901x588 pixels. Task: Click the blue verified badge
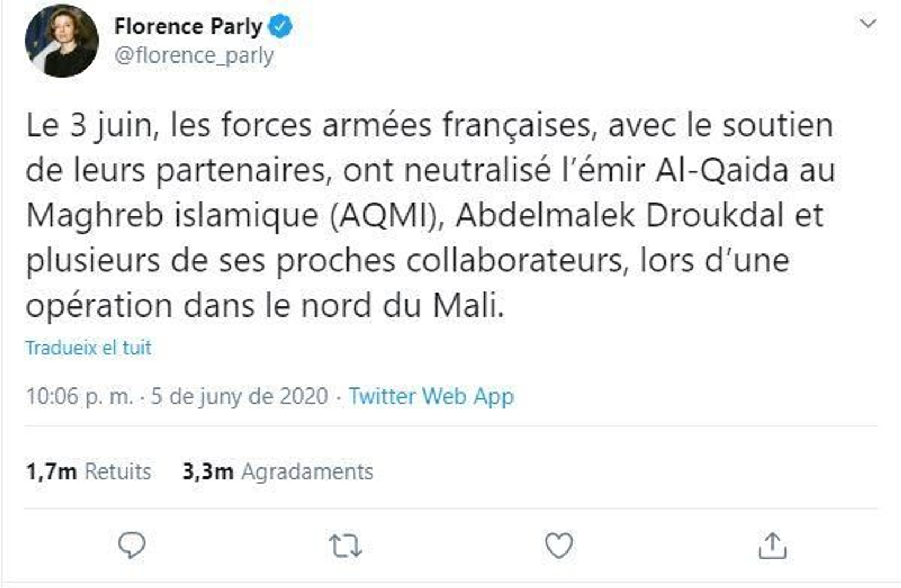[x=280, y=26]
